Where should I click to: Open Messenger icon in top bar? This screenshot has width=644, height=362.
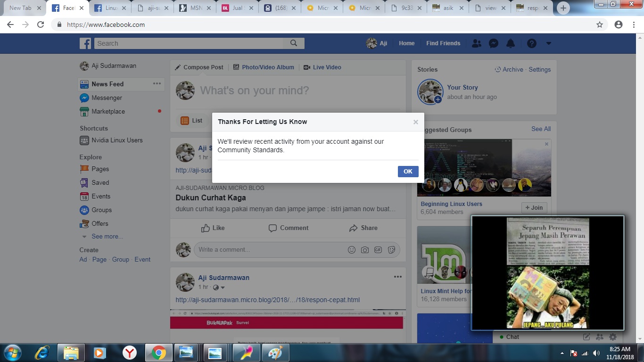[494, 43]
